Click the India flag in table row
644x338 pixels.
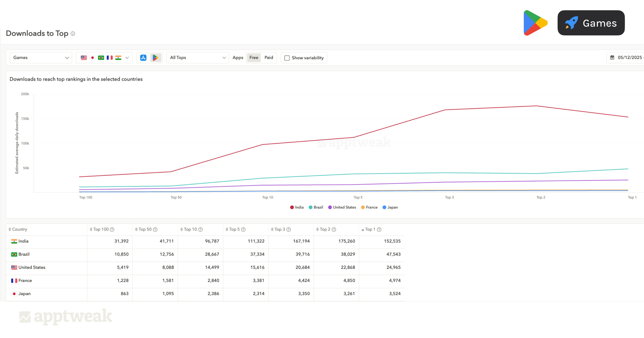14,241
